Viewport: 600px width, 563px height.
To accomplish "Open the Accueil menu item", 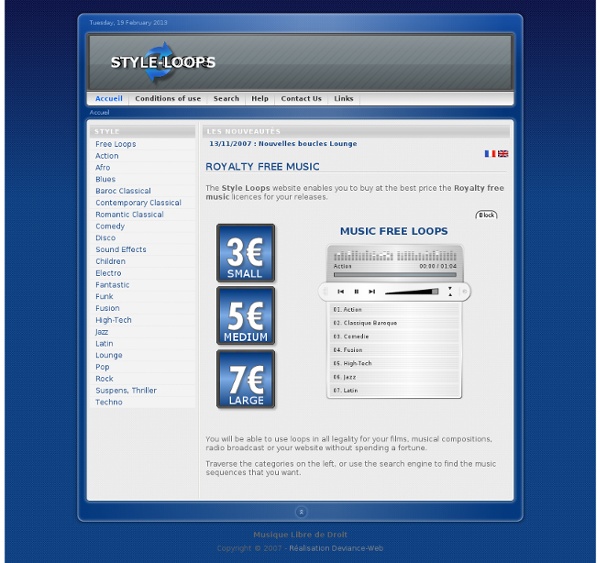I will (x=109, y=98).
